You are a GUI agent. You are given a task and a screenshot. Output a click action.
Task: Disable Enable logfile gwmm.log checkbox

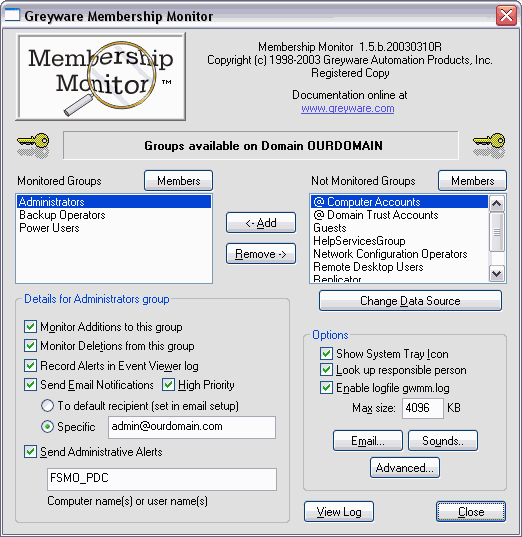coord(326,388)
